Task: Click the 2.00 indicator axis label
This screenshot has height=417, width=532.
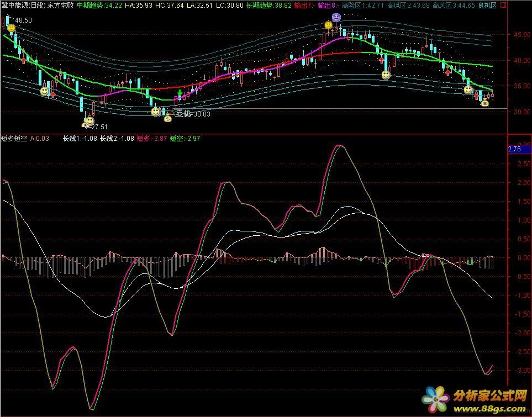Action: (524, 183)
